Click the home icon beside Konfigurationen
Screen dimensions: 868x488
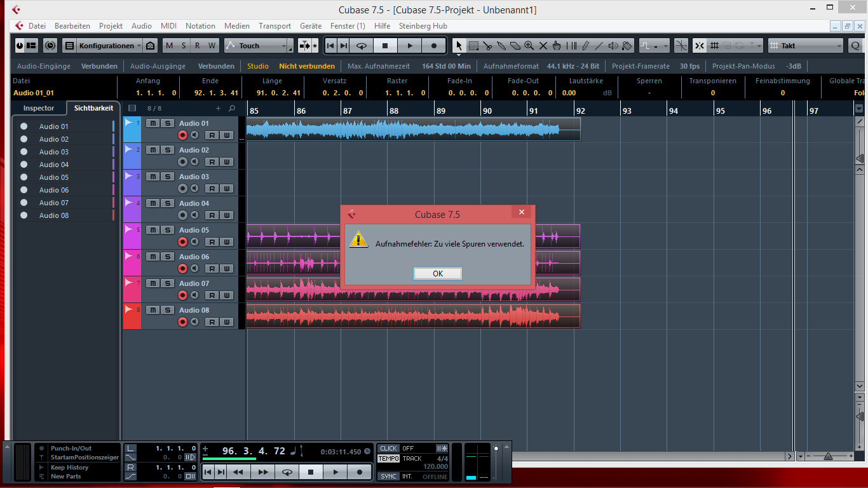150,46
